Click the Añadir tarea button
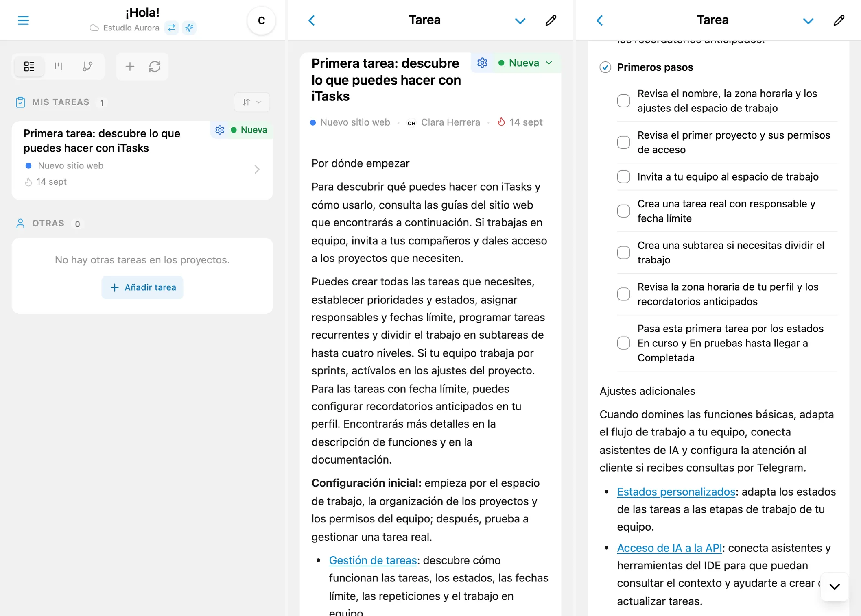Image resolution: width=861 pixels, height=616 pixels. tap(142, 287)
